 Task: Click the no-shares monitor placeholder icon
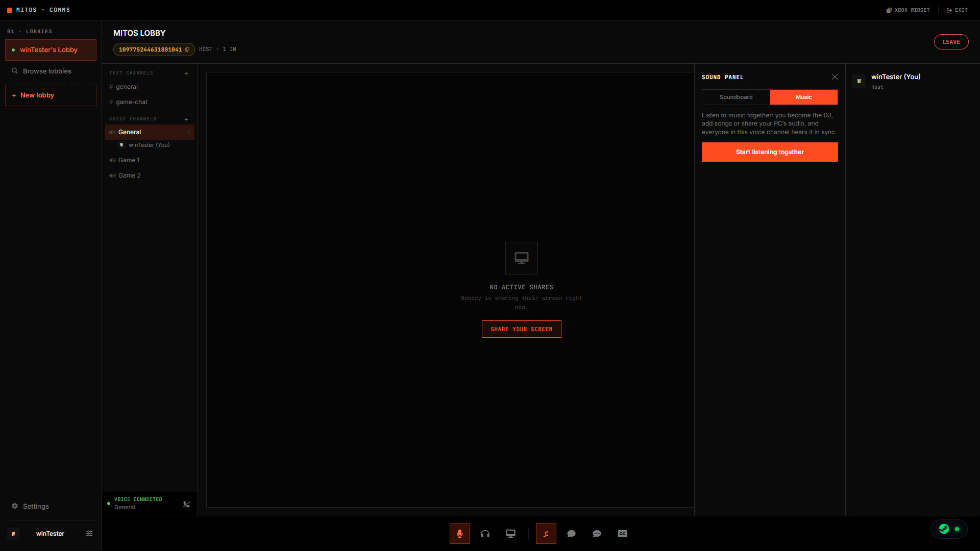521,258
